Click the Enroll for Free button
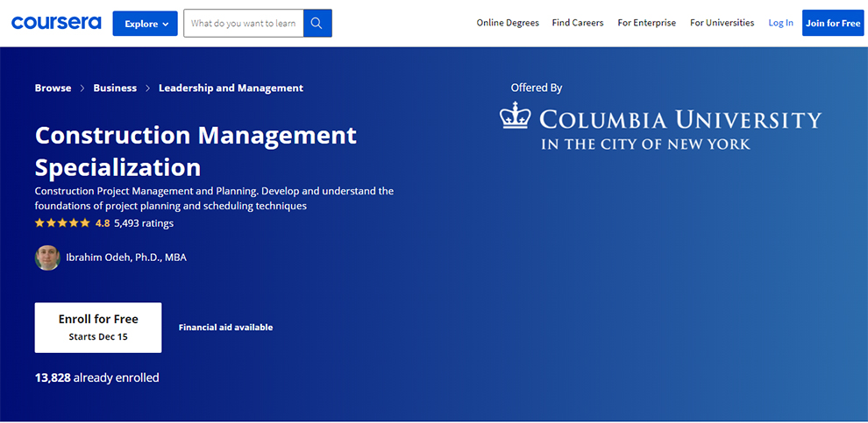The image size is (868, 423). point(98,328)
